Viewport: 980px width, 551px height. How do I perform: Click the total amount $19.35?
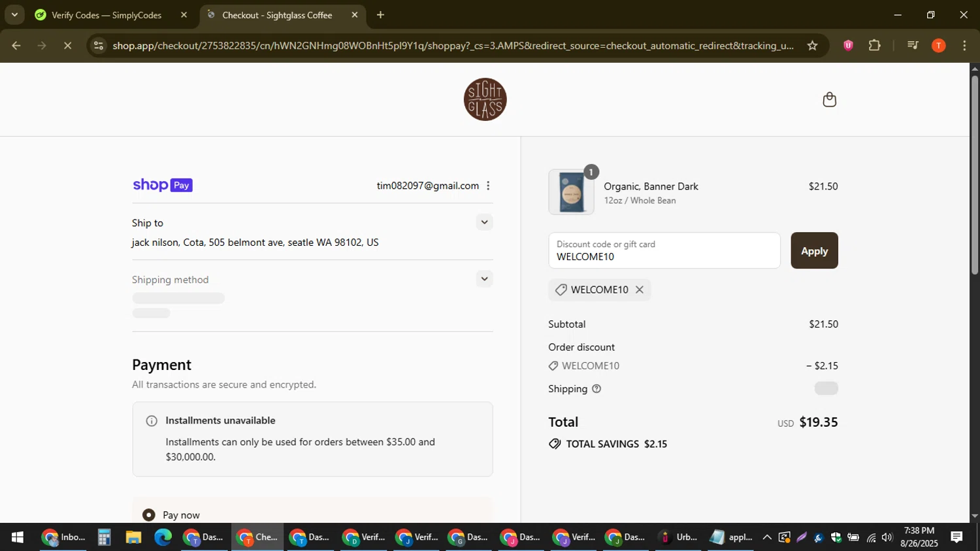(x=819, y=422)
